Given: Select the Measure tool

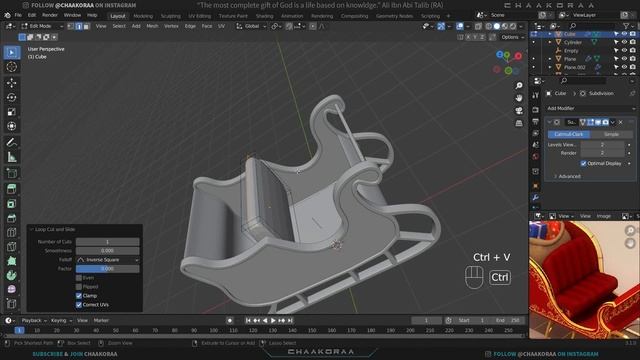Looking at the screenshot, I should (11, 157).
